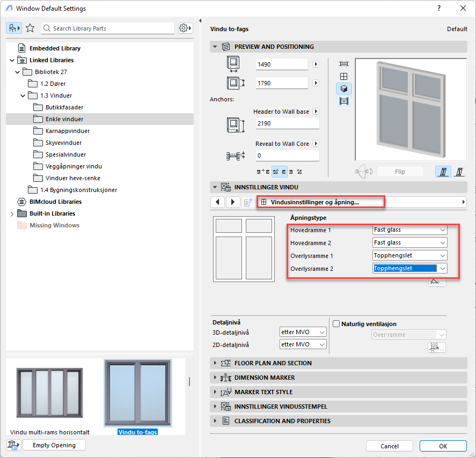This screenshot has height=458, width=476.
Task: Go to previous settings page arrow
Action: click(x=217, y=202)
